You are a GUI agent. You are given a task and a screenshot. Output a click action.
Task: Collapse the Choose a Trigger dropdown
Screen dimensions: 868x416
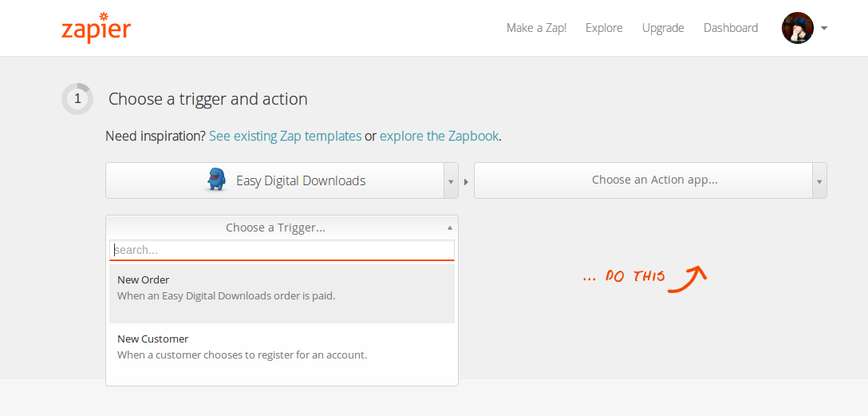450,228
